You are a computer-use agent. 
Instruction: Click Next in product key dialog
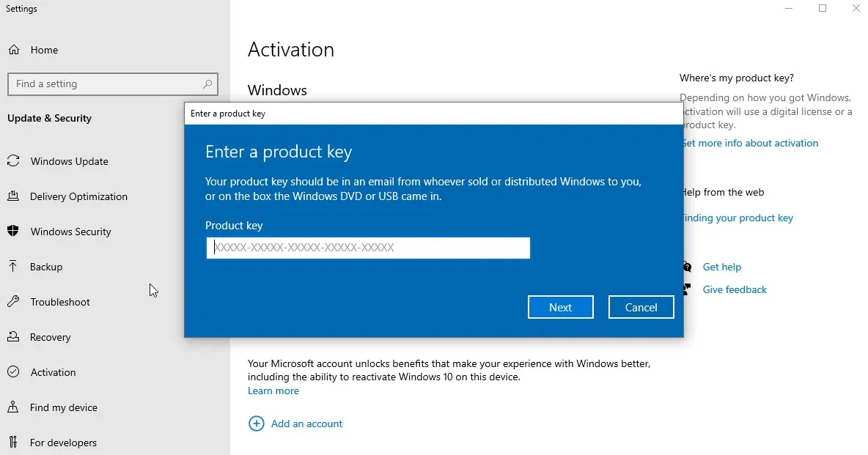pyautogui.click(x=560, y=307)
